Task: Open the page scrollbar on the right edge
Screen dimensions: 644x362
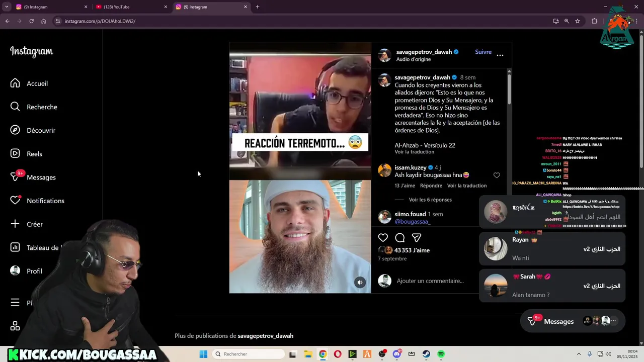Action: pos(641,101)
